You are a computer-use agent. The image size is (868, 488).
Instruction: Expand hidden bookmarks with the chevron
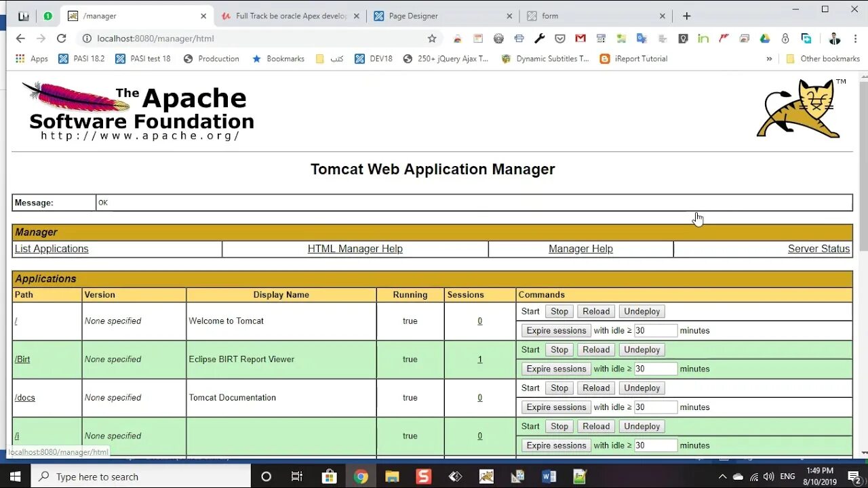[x=769, y=59]
